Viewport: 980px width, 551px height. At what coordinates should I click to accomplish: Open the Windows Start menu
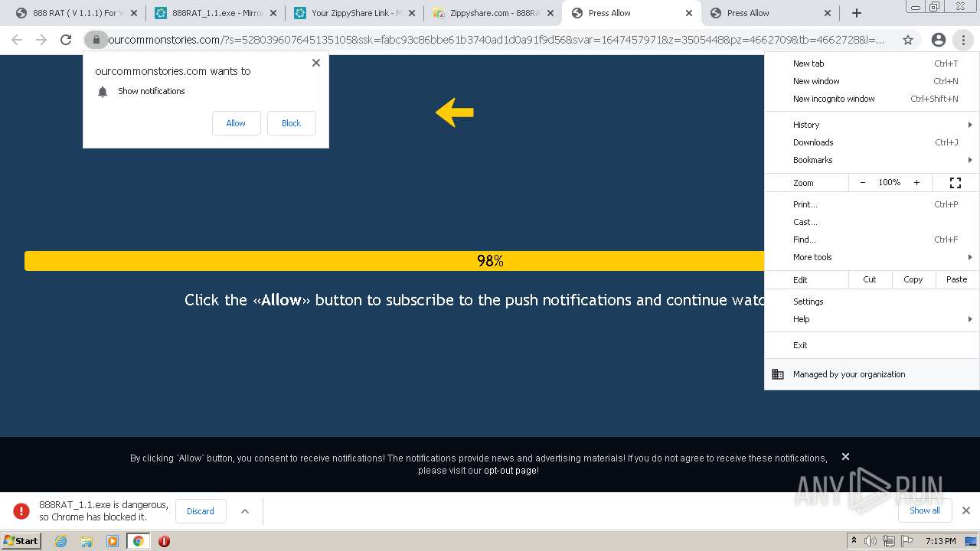[x=21, y=541]
